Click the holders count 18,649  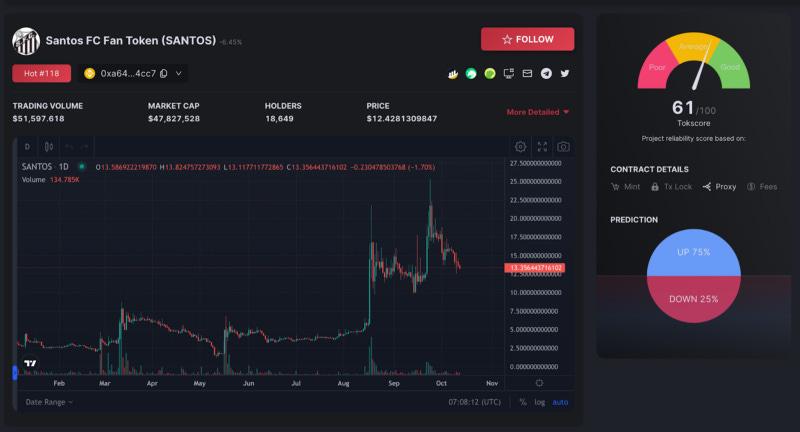[x=279, y=119]
